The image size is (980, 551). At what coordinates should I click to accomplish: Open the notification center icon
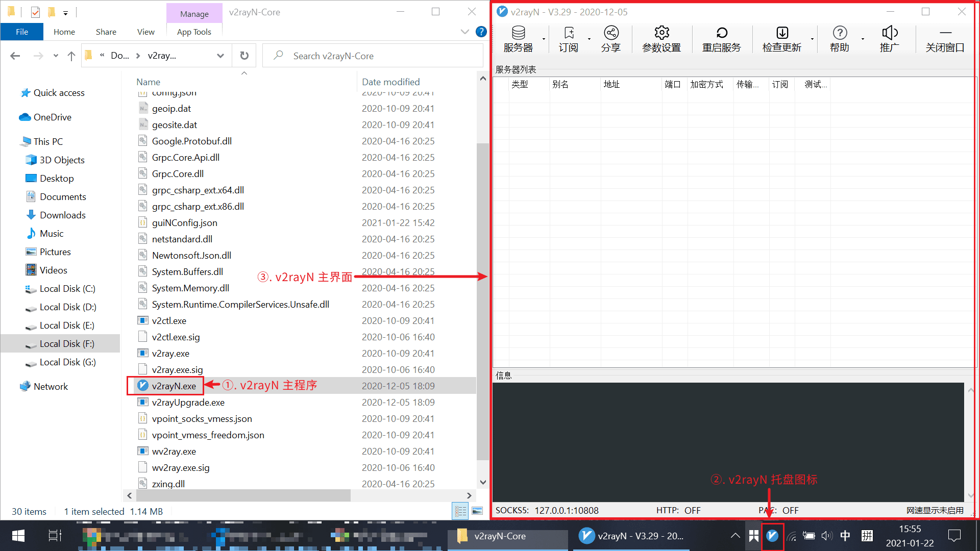[x=954, y=536]
